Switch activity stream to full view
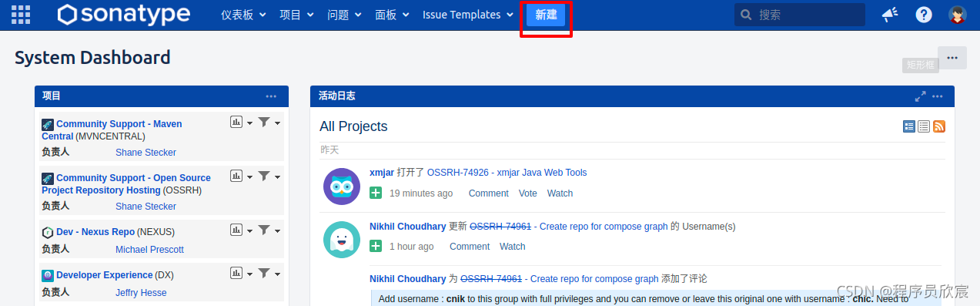The image size is (980, 306). (x=909, y=126)
